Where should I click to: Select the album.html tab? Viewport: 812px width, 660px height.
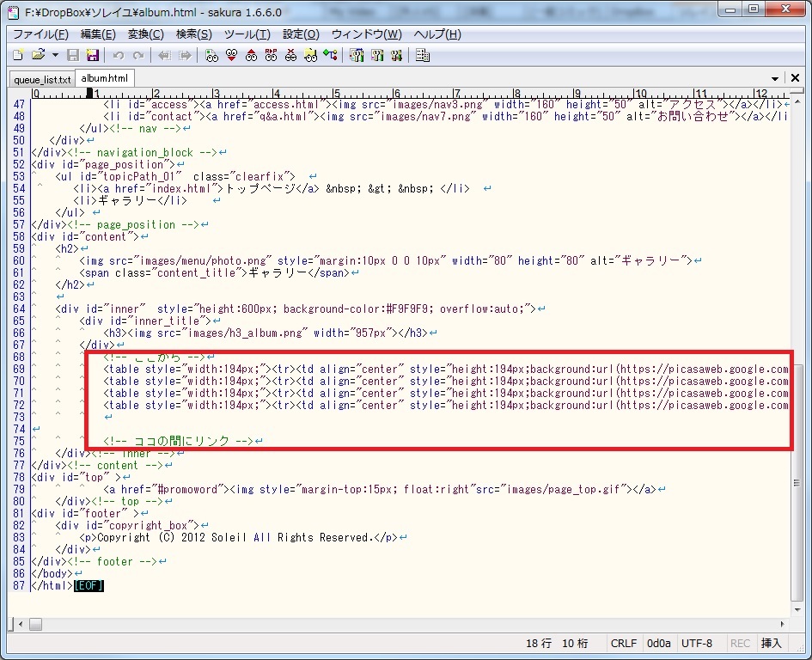click(x=105, y=78)
